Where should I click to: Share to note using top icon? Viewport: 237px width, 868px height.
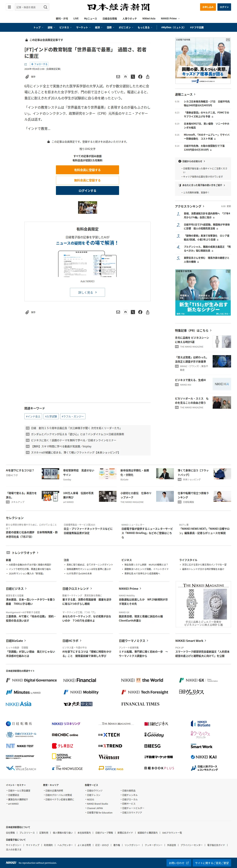click(125, 77)
